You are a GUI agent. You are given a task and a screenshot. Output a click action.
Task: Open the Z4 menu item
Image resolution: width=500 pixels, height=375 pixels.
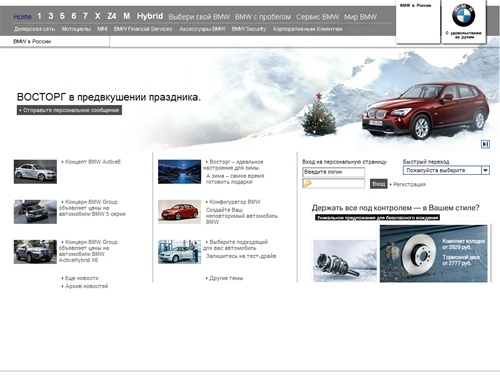(112, 16)
